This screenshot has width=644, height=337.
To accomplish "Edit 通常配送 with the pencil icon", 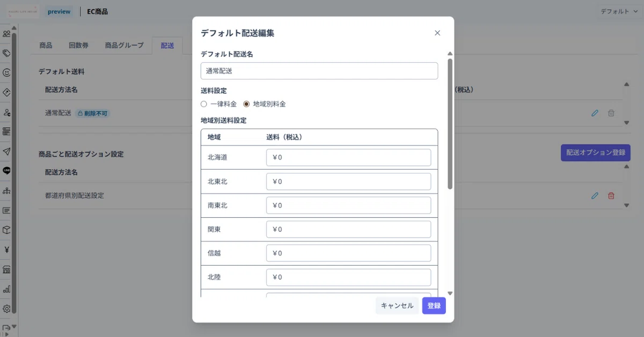I will (595, 113).
